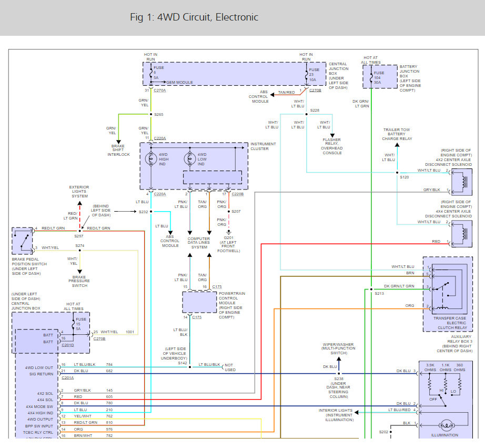Click the 'SIG RETURN' pin label
Screen dimensions: 485x448
[x=41, y=374]
